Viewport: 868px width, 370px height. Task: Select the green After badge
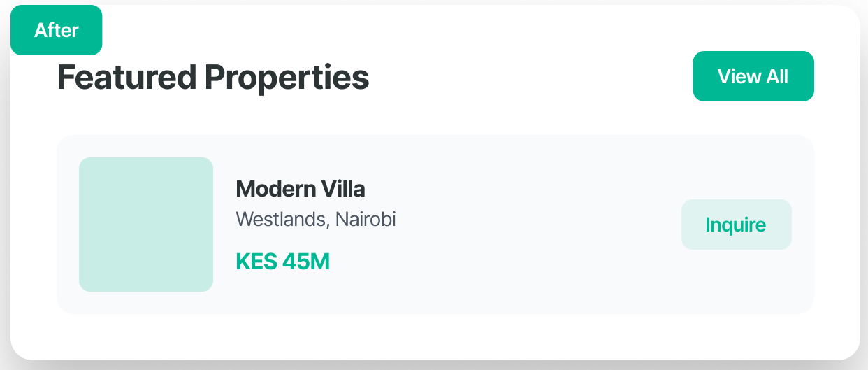tap(57, 30)
